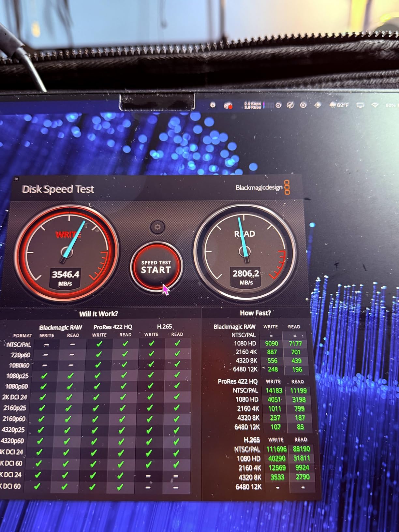Click the 720p60 ProRes 422 HQ write checkmark

(99, 354)
